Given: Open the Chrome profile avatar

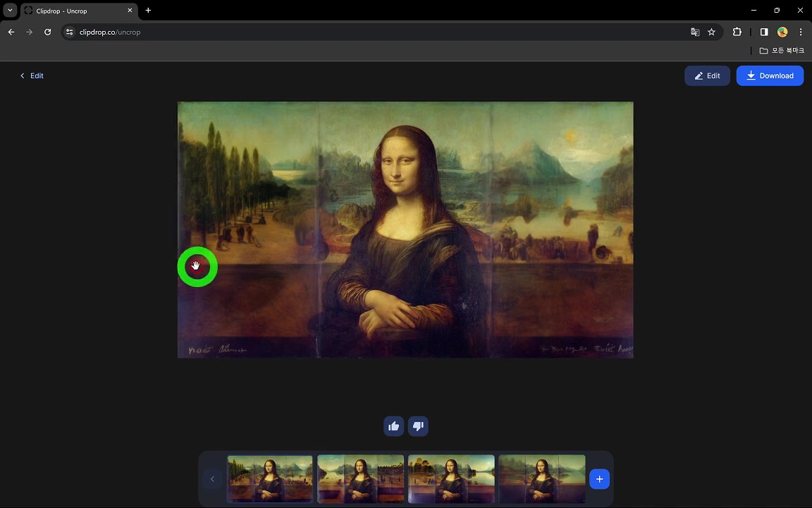Looking at the screenshot, I should click(782, 32).
